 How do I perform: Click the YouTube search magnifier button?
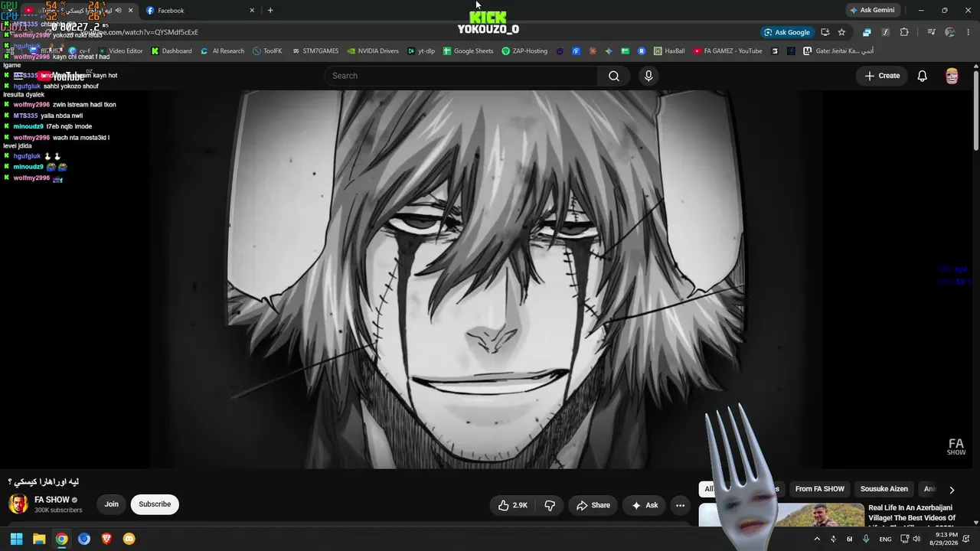[x=614, y=76]
